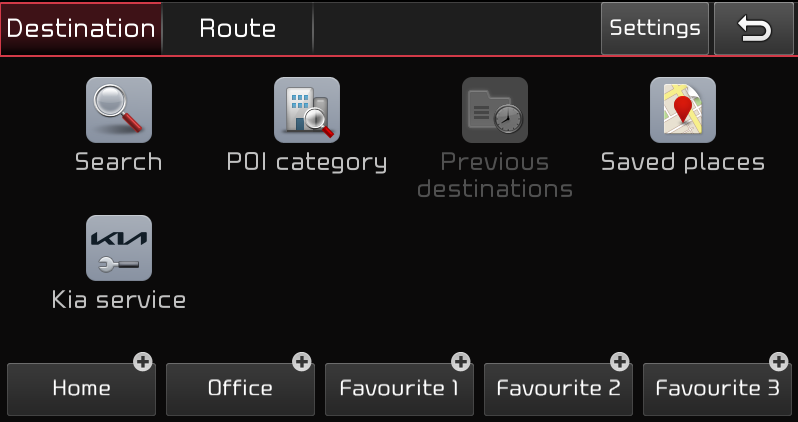
Task: Tap the plus badge on Favourite 2
Action: [x=619, y=362]
